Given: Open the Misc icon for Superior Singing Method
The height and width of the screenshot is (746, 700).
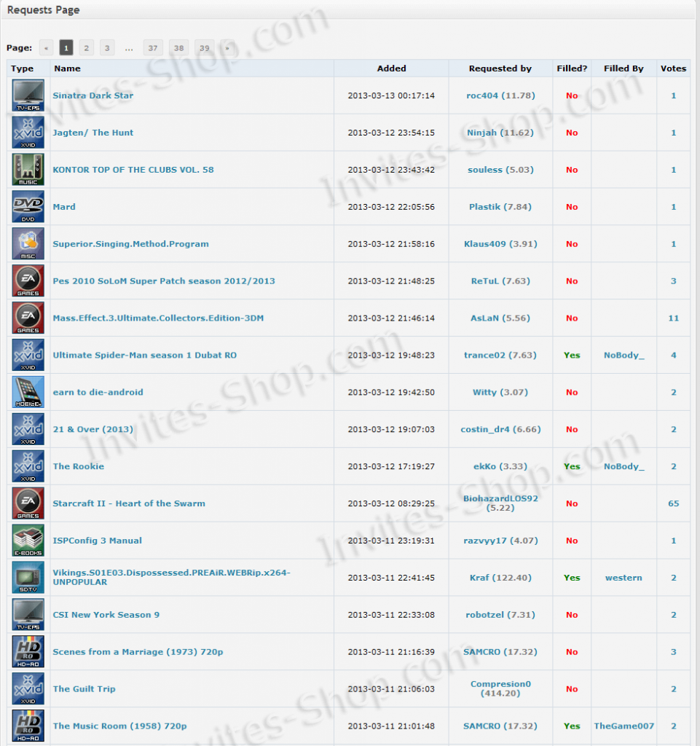Looking at the screenshot, I should point(27,243).
